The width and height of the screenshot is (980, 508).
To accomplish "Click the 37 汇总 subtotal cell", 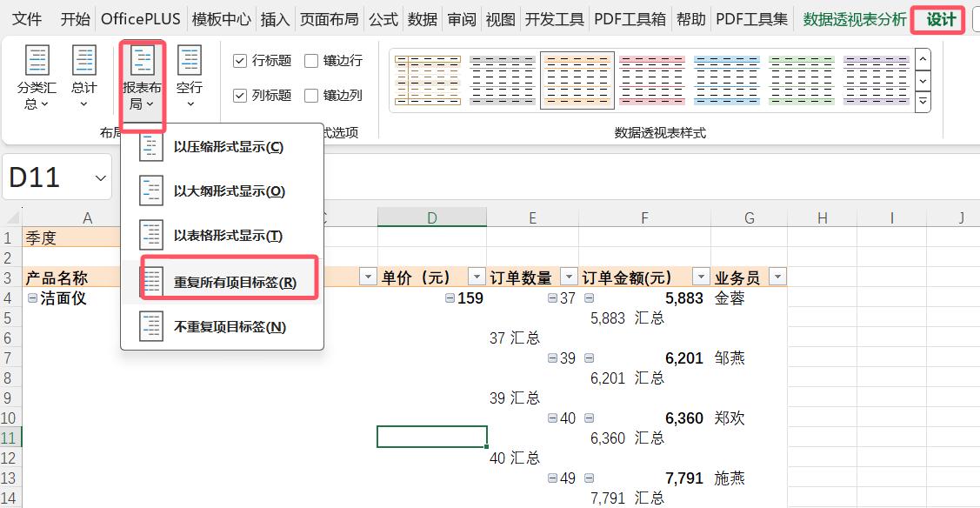I will click(x=532, y=338).
